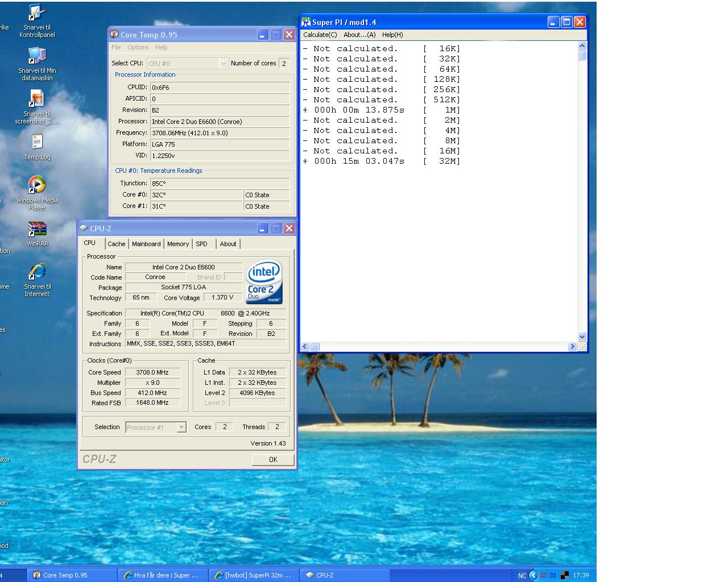This screenshot has width=728, height=582.
Task: Launch Windows Media Player desktop icon
Action: (37, 193)
